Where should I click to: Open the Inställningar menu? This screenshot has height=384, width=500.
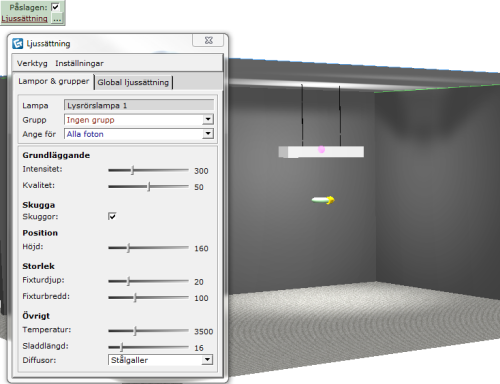[x=79, y=63]
